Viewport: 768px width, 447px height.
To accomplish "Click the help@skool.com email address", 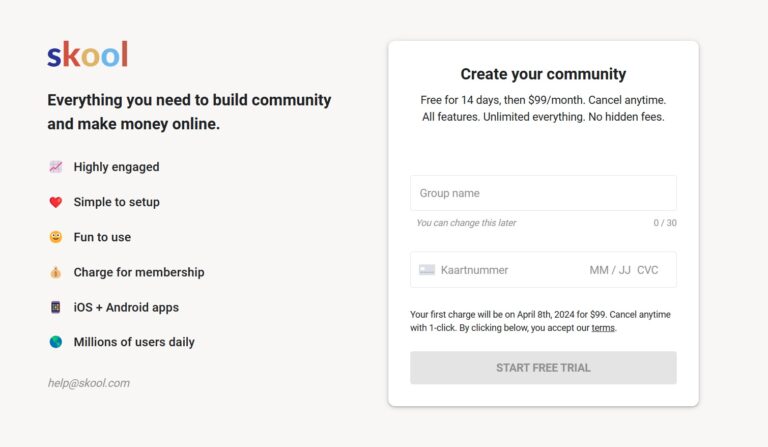I will [88, 383].
